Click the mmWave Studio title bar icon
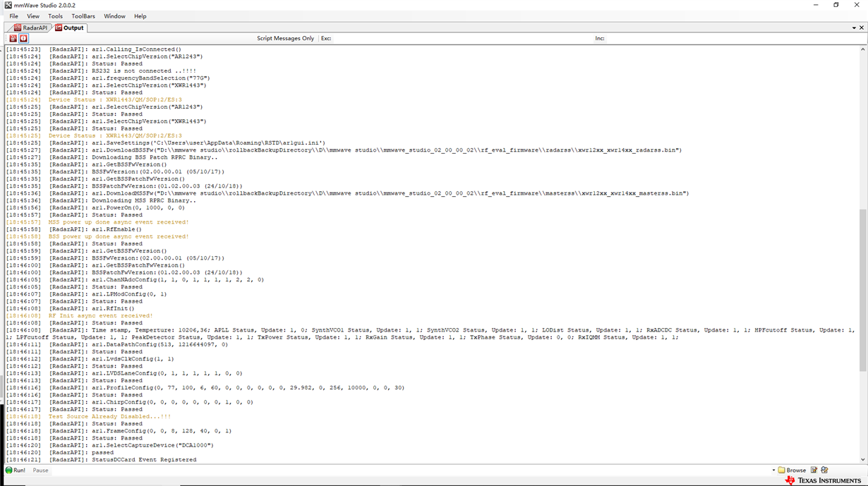The width and height of the screenshot is (868, 486). [8, 5]
